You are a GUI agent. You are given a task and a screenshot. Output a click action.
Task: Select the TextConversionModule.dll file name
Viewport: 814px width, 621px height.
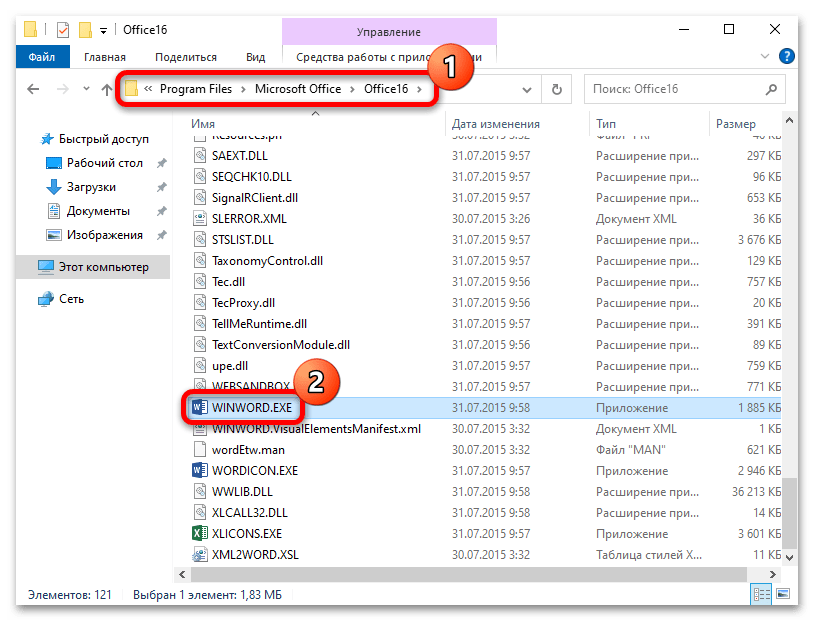tap(281, 345)
